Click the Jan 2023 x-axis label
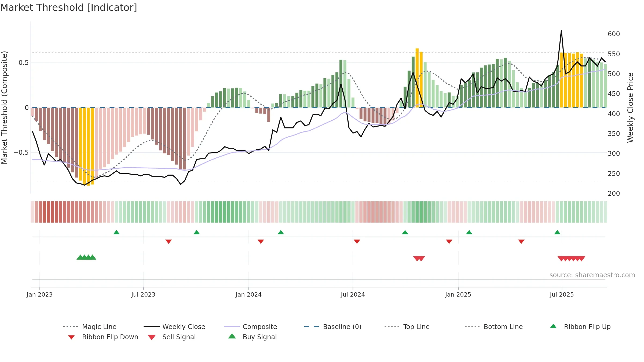 [40, 294]
